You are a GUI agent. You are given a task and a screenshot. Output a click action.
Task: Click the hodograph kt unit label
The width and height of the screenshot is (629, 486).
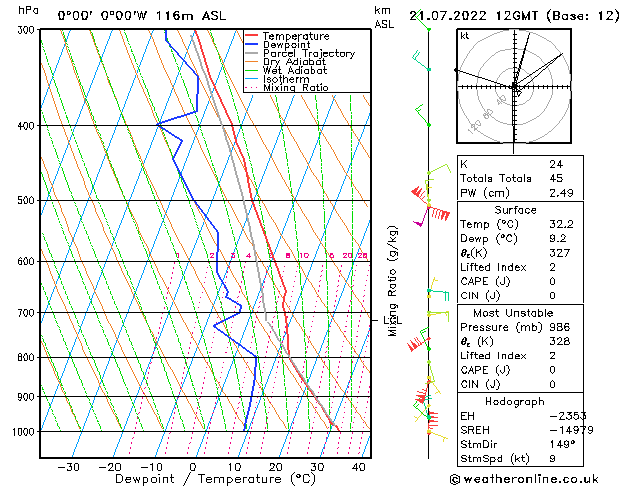coord(464,36)
